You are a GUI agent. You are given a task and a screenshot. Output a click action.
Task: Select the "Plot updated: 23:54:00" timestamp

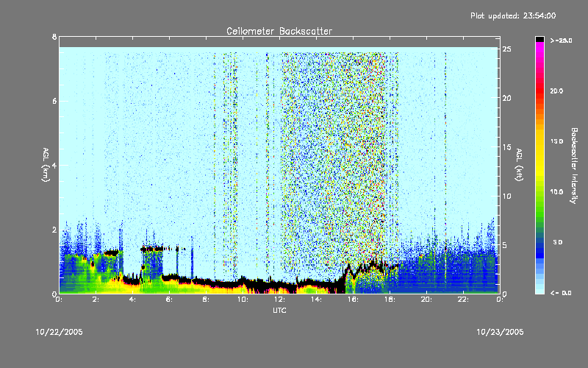coord(513,15)
